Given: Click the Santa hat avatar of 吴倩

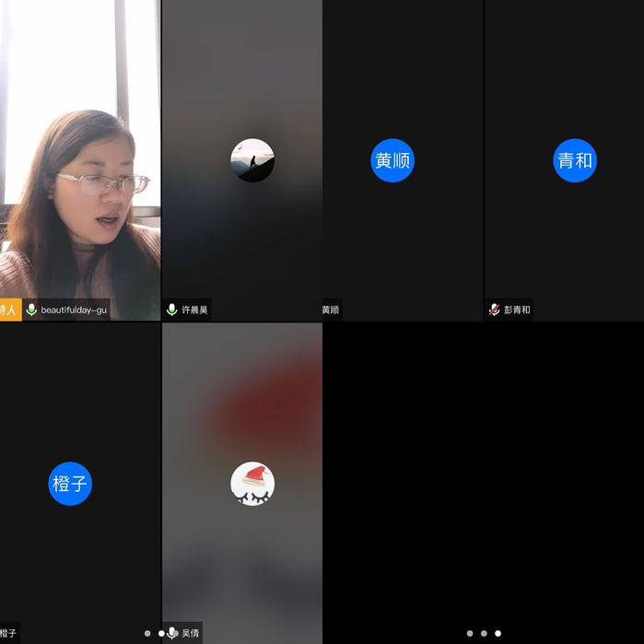Looking at the screenshot, I should [x=252, y=484].
